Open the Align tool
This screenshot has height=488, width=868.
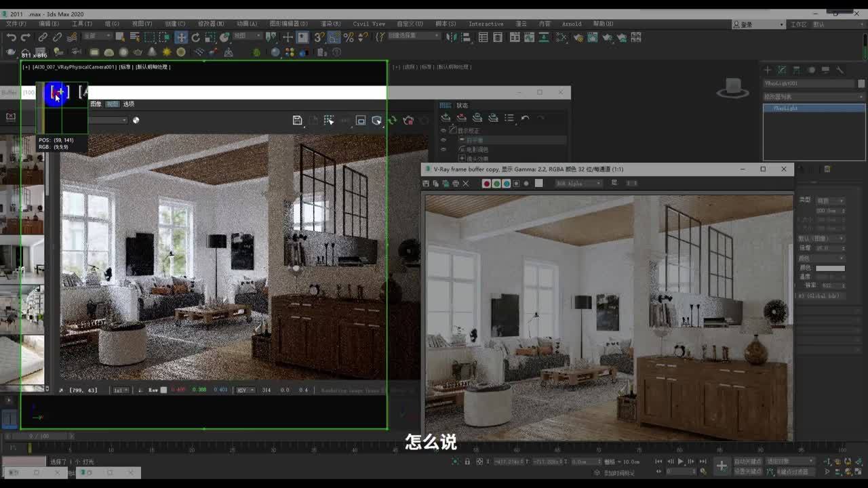tap(467, 38)
